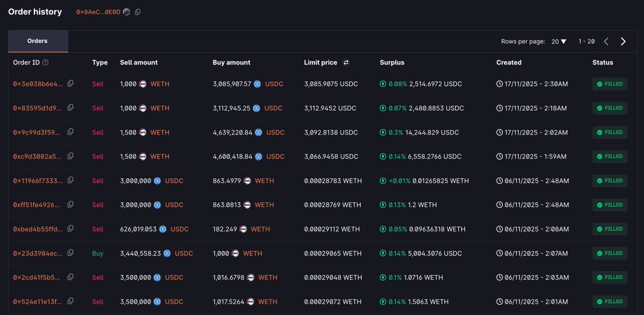Go to the next page of orders
This screenshot has width=644, height=315.
coord(623,41)
